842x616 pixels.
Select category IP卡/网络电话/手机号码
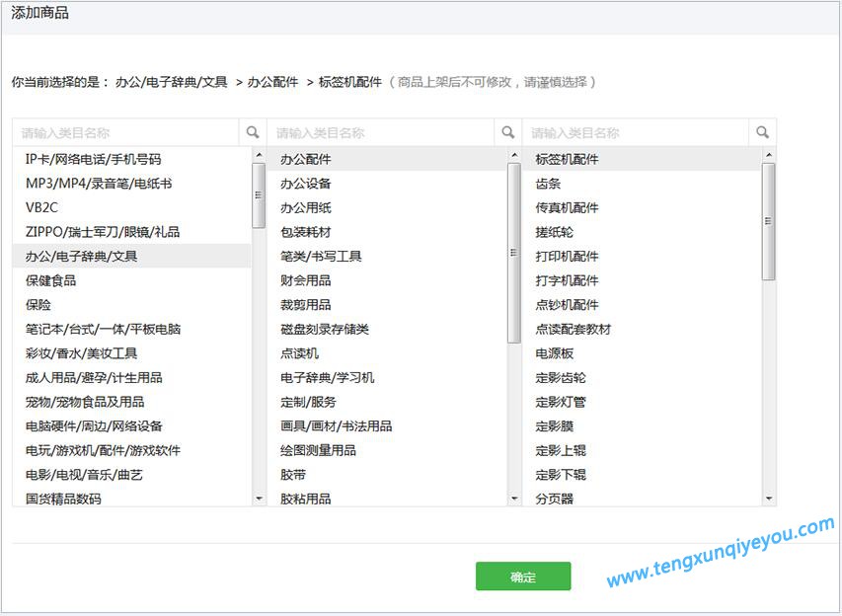click(132, 159)
